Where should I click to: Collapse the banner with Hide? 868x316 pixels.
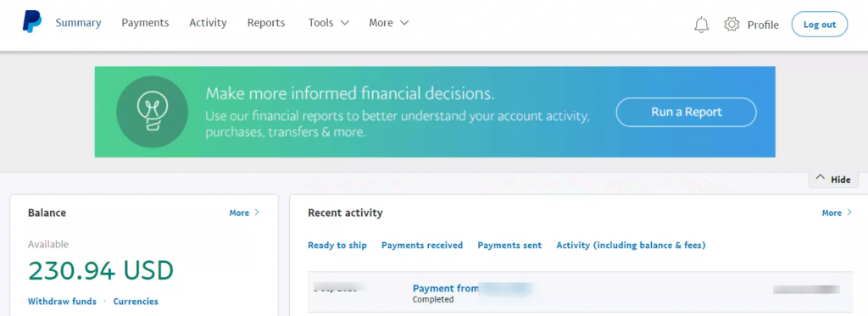[834, 180]
